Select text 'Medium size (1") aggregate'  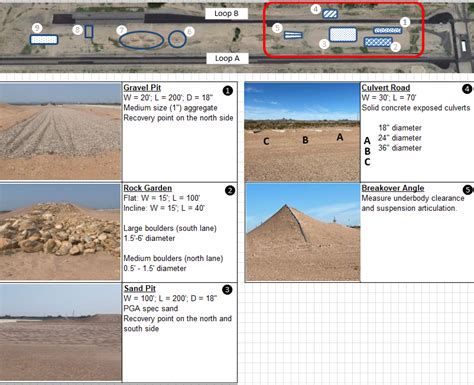click(x=170, y=108)
